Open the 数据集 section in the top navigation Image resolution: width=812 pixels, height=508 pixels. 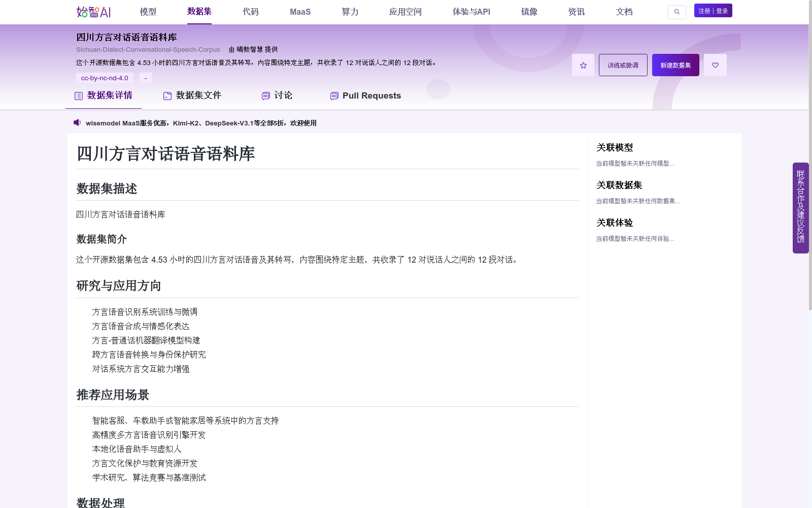(199, 12)
